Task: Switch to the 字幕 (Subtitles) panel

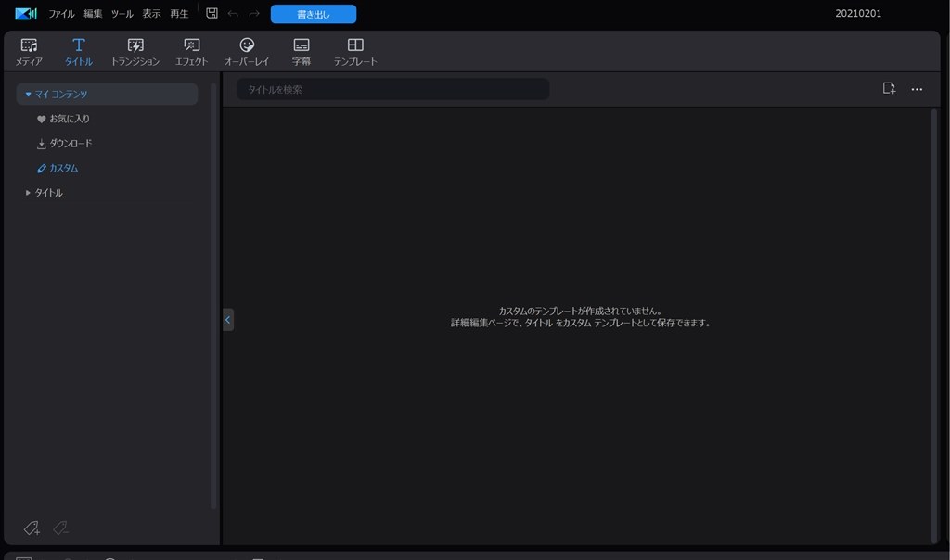Action: [x=300, y=51]
